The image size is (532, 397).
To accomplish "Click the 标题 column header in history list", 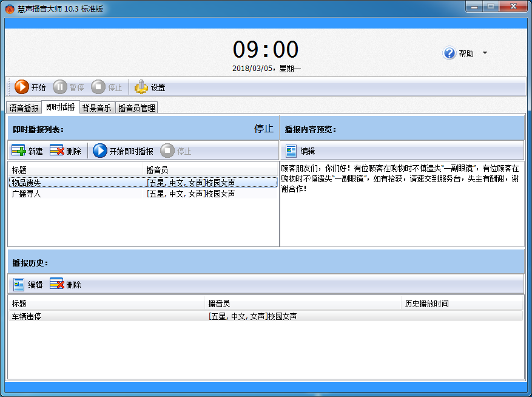I will (x=107, y=304).
